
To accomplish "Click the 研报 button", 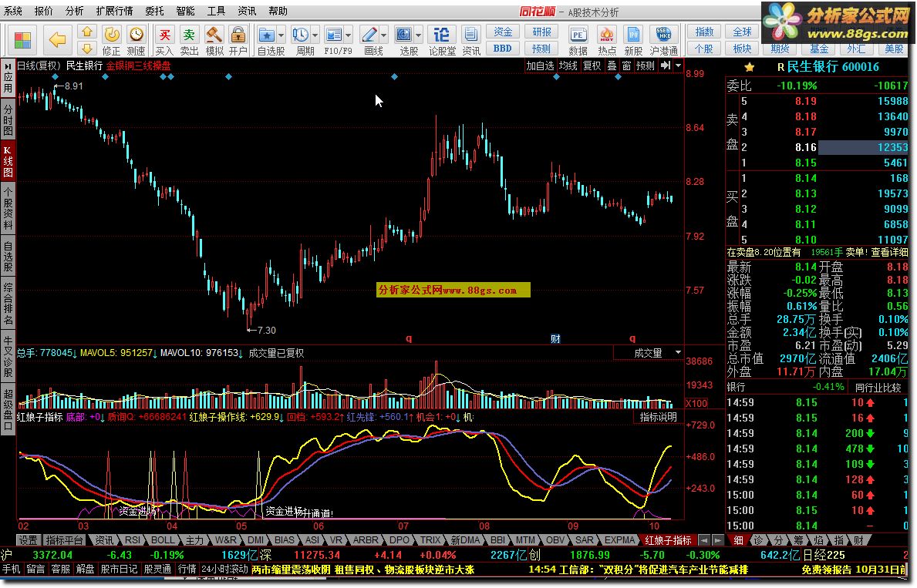I will point(541,32).
